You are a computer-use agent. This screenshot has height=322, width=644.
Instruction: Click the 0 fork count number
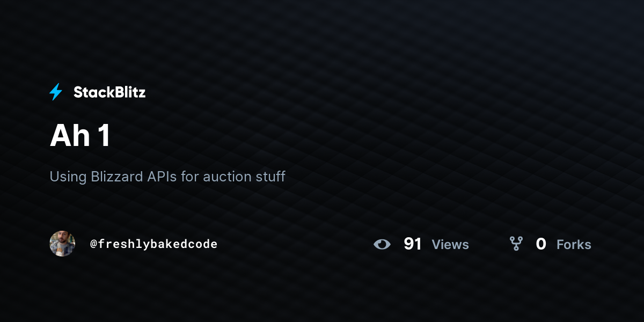pyautogui.click(x=541, y=244)
